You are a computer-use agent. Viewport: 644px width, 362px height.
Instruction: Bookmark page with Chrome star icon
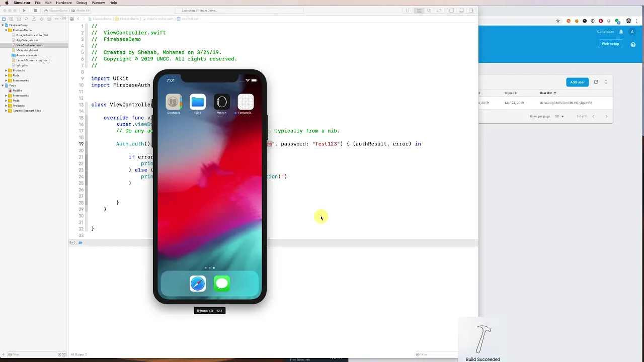[x=558, y=21]
